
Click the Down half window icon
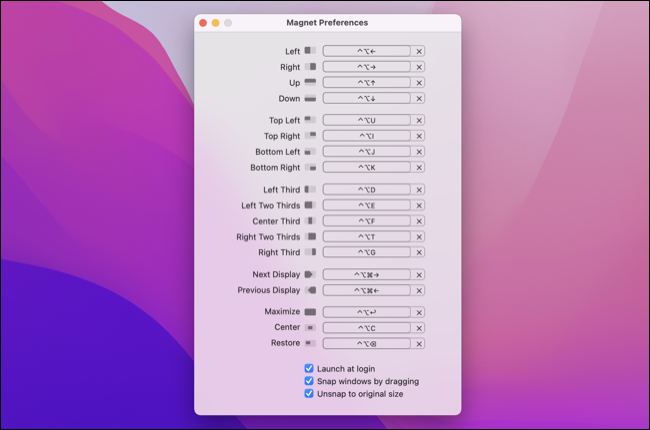click(x=310, y=98)
